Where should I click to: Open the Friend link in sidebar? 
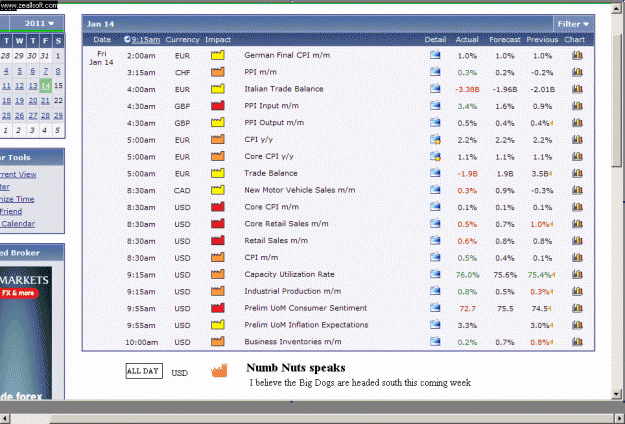click(x=11, y=211)
